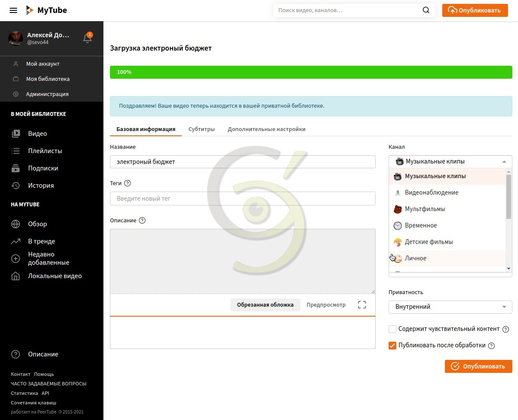Click the help icon next to Описание label
Screen dimensions: 518x420
(x=142, y=221)
